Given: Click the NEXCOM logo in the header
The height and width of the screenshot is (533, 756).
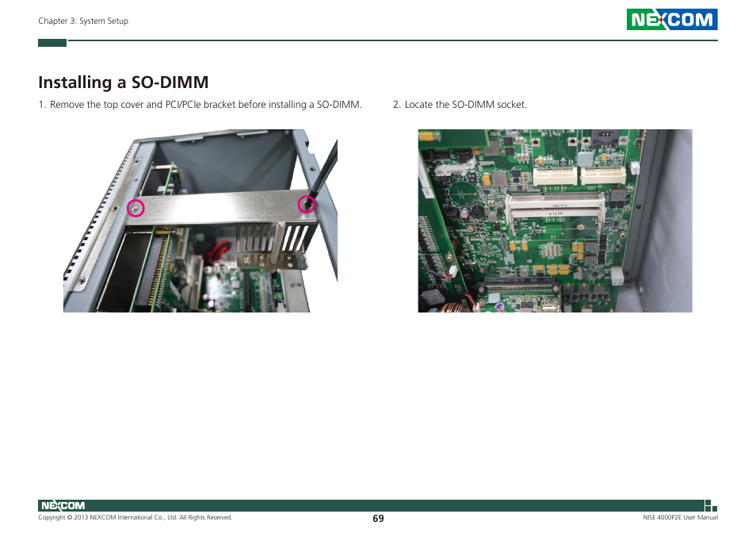Looking at the screenshot, I should pyautogui.click(x=672, y=20).
